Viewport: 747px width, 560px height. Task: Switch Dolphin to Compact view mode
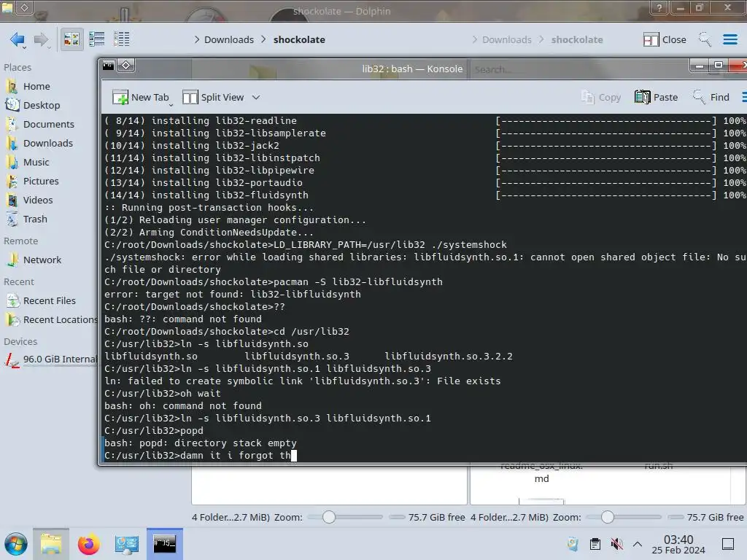(x=97, y=39)
